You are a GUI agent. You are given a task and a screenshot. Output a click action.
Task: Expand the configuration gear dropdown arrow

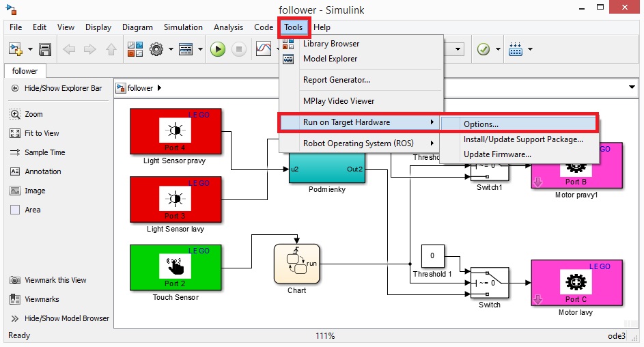tap(171, 50)
